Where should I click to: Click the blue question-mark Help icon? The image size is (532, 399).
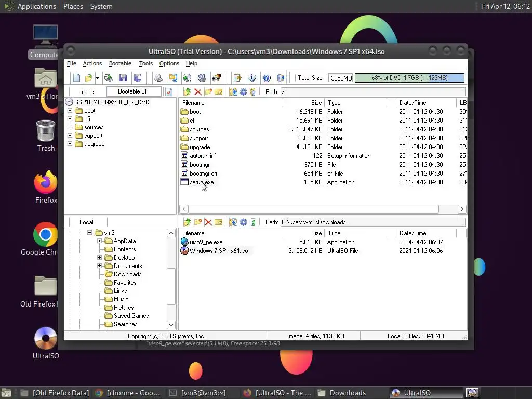(267, 78)
